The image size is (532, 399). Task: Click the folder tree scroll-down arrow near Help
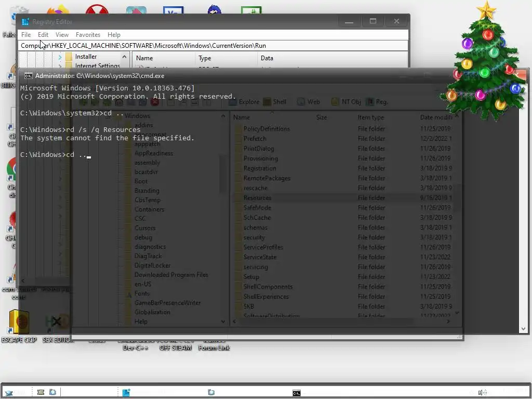(223, 322)
